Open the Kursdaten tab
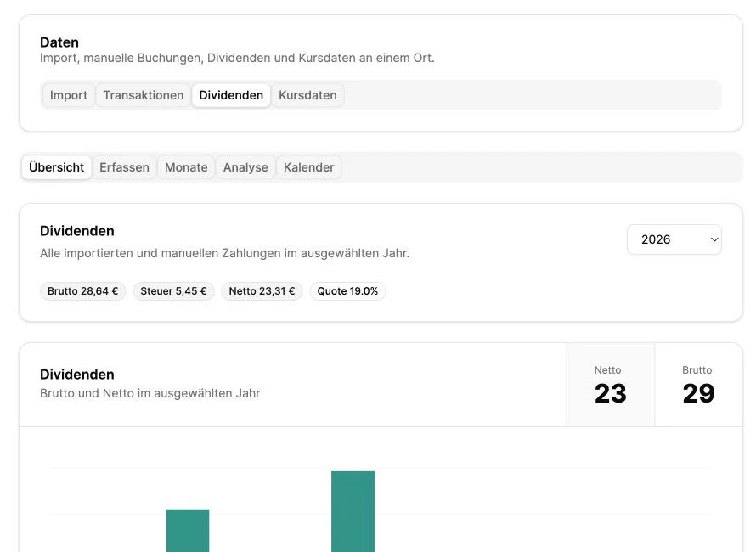Viewport: 756px width, 552px height. click(307, 95)
